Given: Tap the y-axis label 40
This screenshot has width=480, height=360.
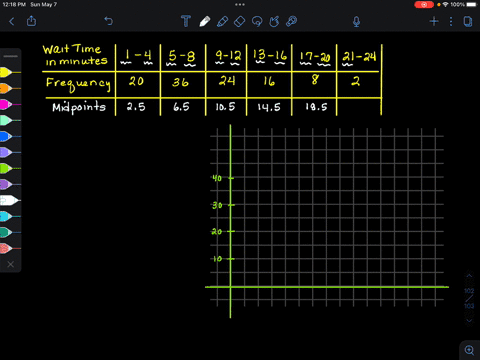Looking at the screenshot, I should click(x=217, y=178).
